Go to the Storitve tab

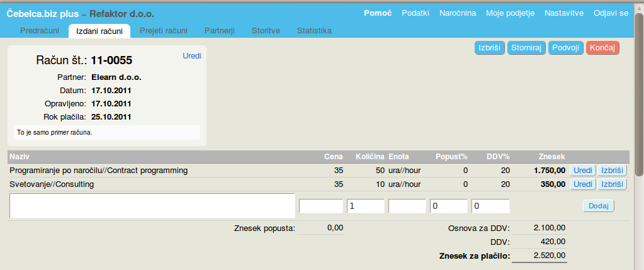click(x=266, y=30)
